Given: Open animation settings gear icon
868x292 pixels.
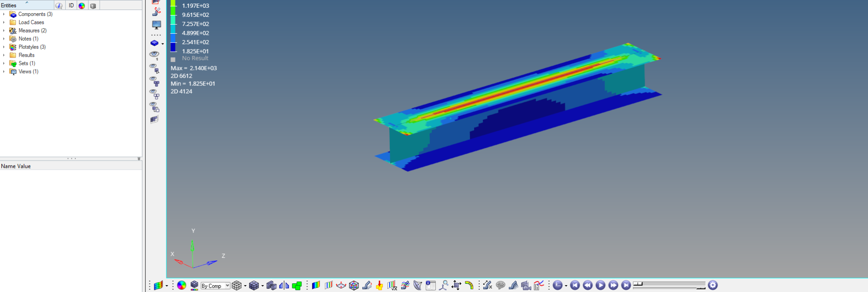Looking at the screenshot, I should tap(713, 286).
